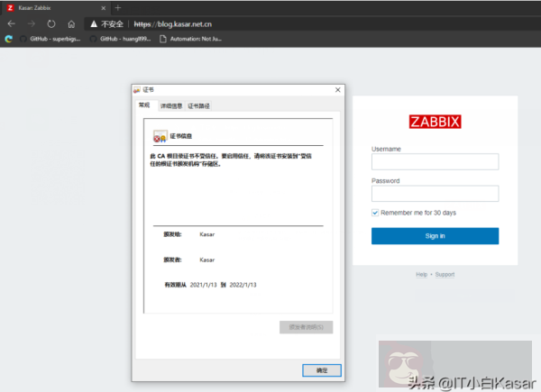Image resolution: width=541 pixels, height=392 pixels.
Task: Click the not-secure warning triangle icon
Action: pyautogui.click(x=94, y=23)
